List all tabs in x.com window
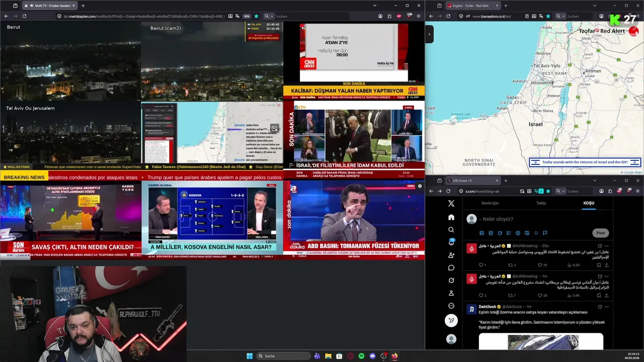Screen dimensions: 644x362 594,180
